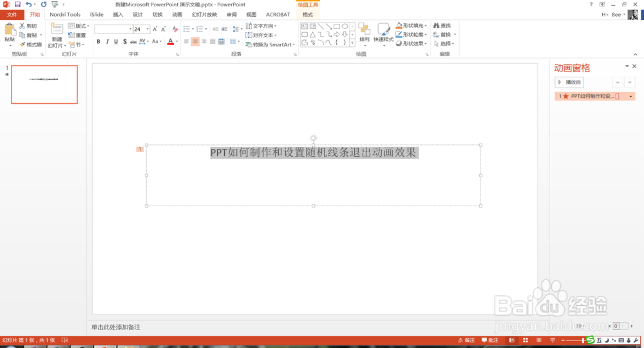This screenshot has width=644, height=348.
Task: Toggle italic formatting
Action: tap(107, 41)
